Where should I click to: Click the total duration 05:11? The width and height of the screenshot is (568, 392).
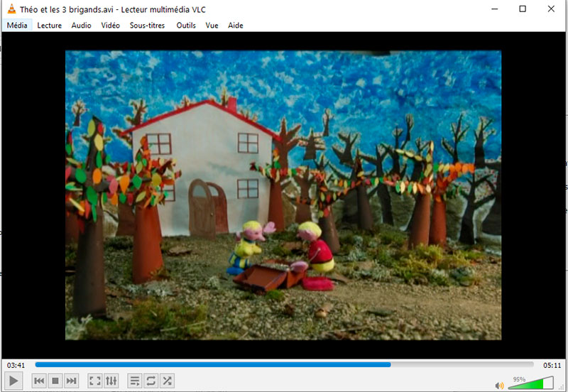[552, 365]
